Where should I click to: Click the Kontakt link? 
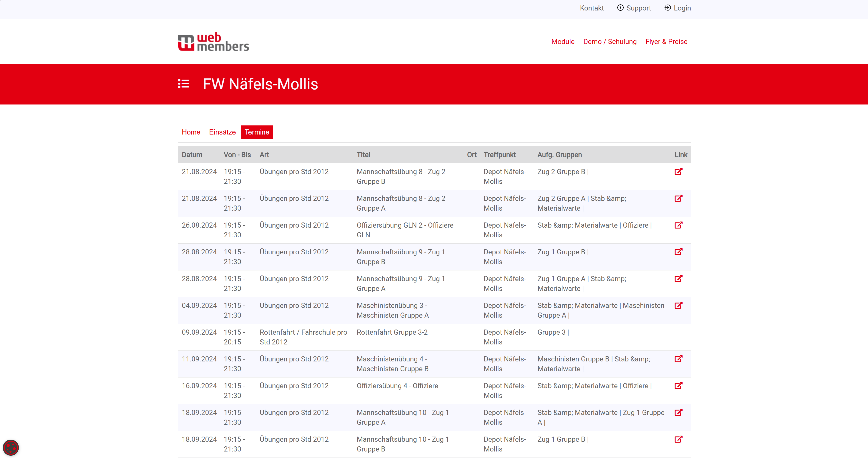pyautogui.click(x=591, y=8)
